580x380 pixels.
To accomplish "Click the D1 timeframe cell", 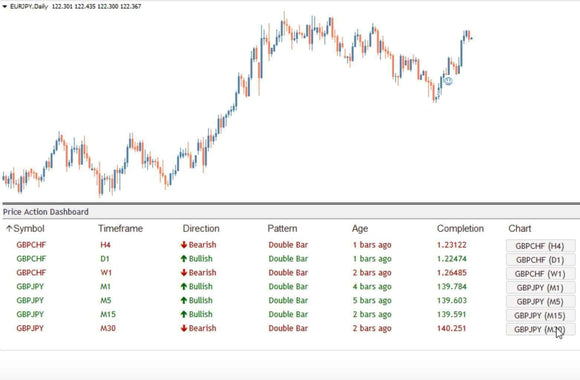I will [105, 259].
